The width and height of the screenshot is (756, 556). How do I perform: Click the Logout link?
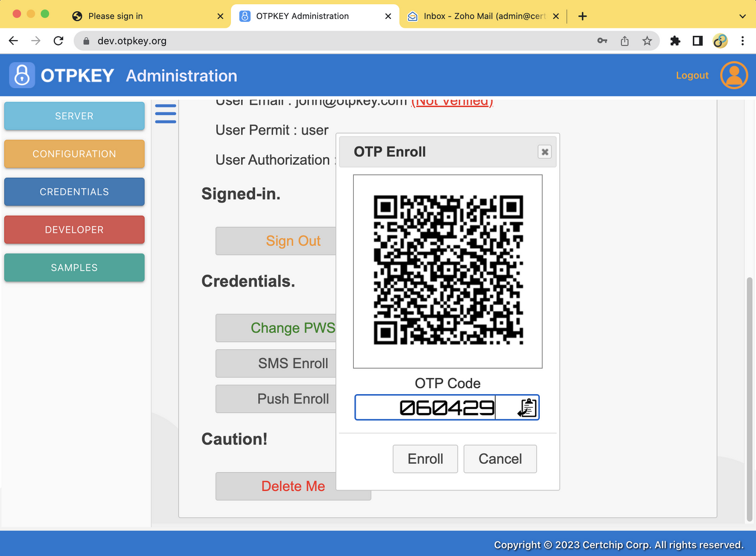pos(692,75)
